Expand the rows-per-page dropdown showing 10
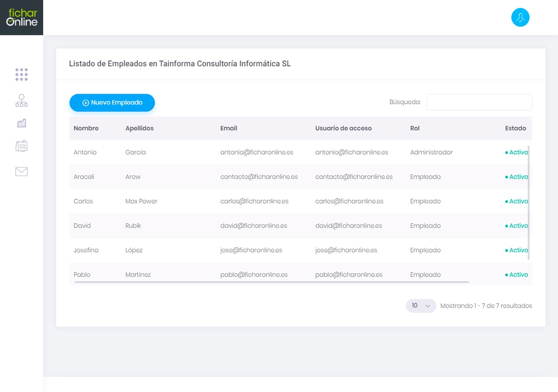Viewport: 558px width, 392px height. [421, 306]
